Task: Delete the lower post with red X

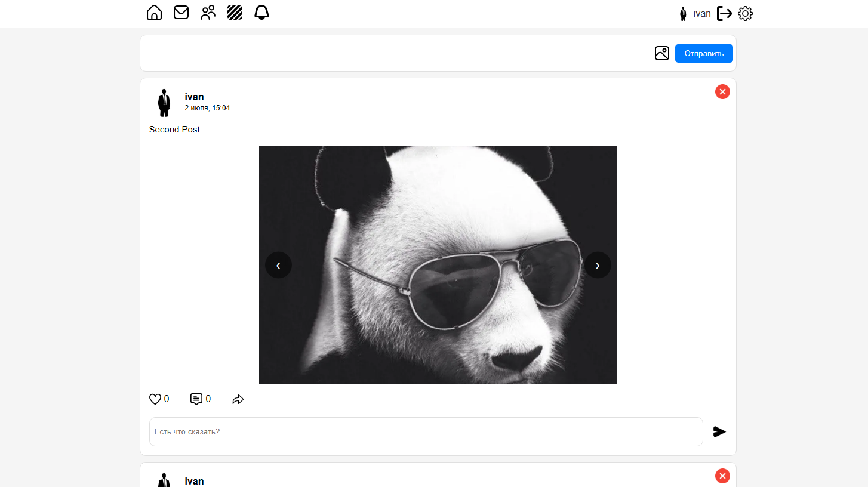Action: point(722,476)
